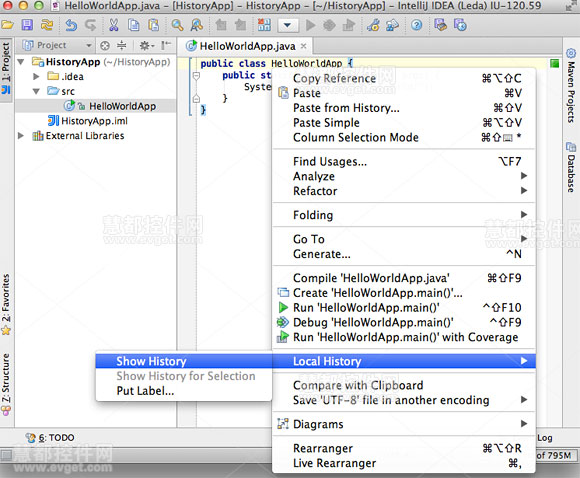Click the Back navigation icon
The image size is (580, 478).
point(221,25)
